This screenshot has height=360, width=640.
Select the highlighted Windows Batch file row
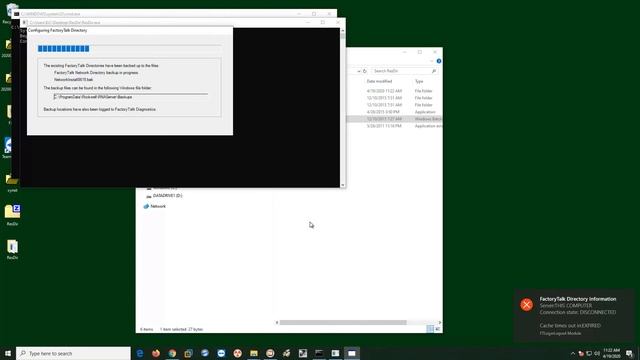395,119
